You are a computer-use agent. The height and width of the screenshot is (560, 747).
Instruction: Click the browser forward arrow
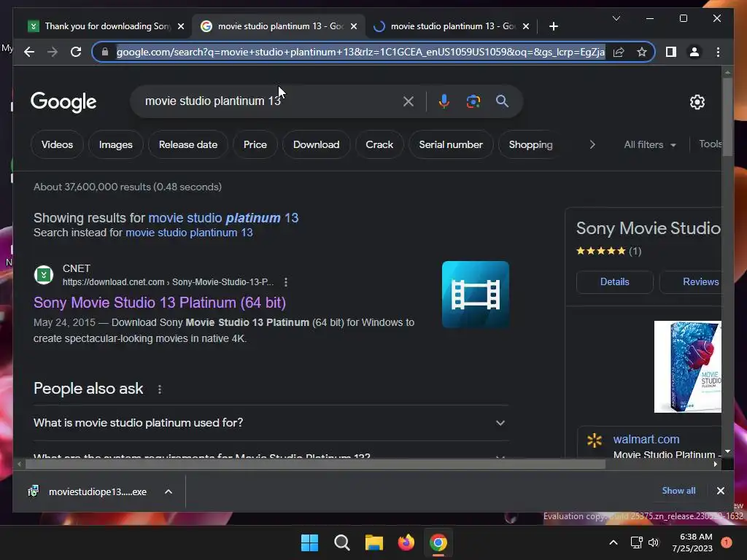(53, 52)
